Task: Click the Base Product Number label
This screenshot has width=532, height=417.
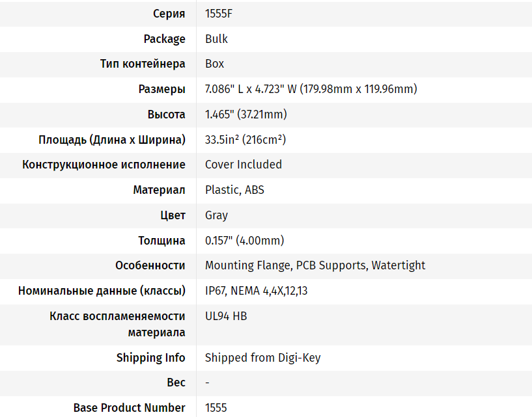Action: click(130, 408)
